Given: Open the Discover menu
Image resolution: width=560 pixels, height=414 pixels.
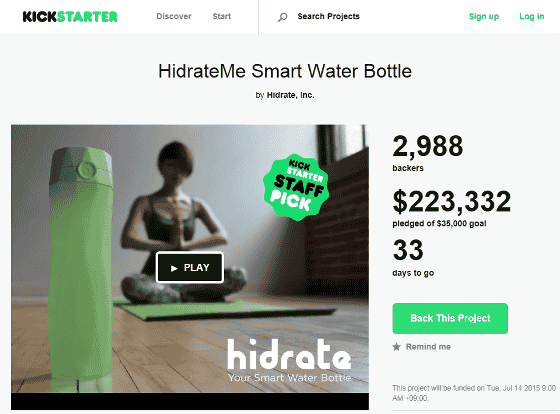Looking at the screenshot, I should pyautogui.click(x=174, y=16).
